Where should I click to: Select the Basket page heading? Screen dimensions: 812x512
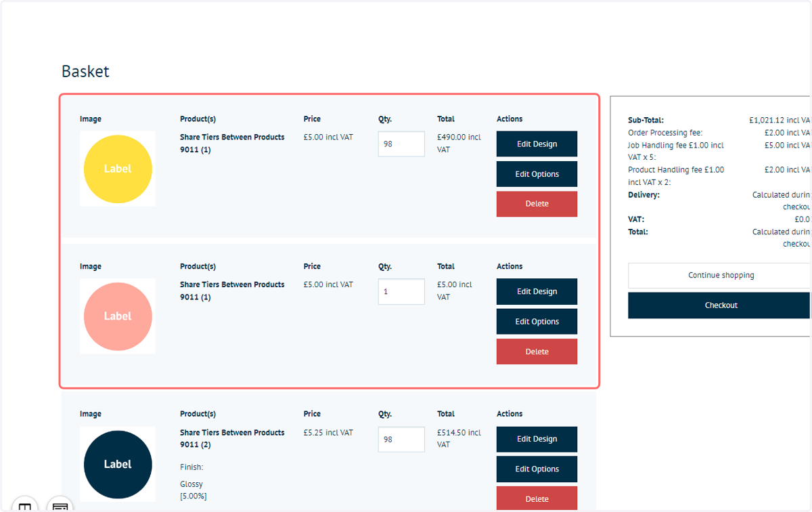(x=85, y=71)
